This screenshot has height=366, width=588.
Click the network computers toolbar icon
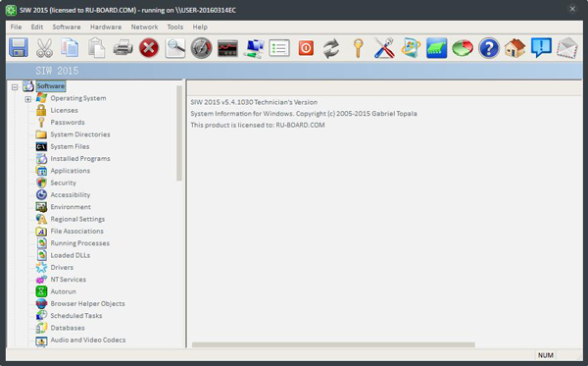pyautogui.click(x=254, y=48)
